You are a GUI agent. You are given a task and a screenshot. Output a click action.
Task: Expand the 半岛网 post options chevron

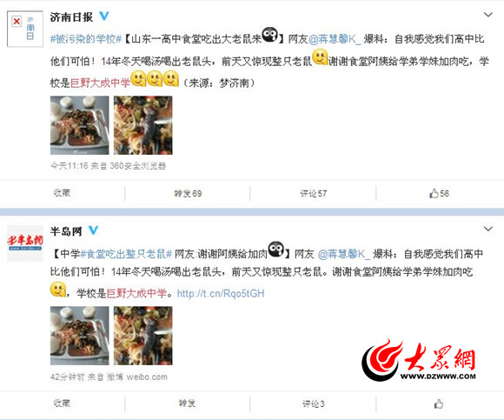[x=488, y=229]
